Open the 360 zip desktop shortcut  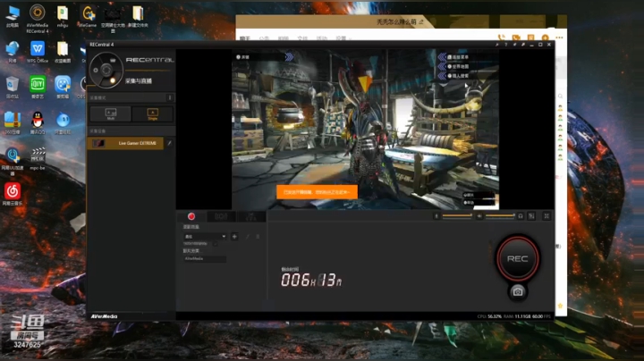[13, 122]
